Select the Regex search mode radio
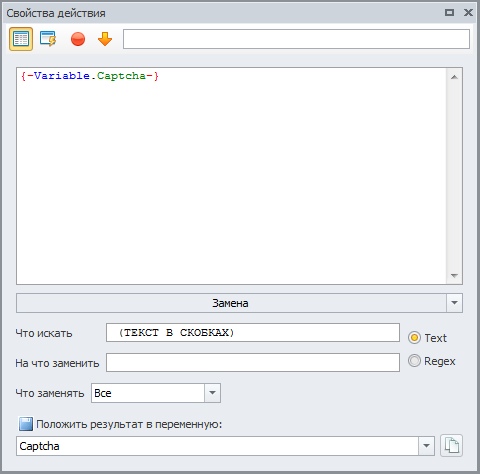480x474 pixels. [414, 361]
